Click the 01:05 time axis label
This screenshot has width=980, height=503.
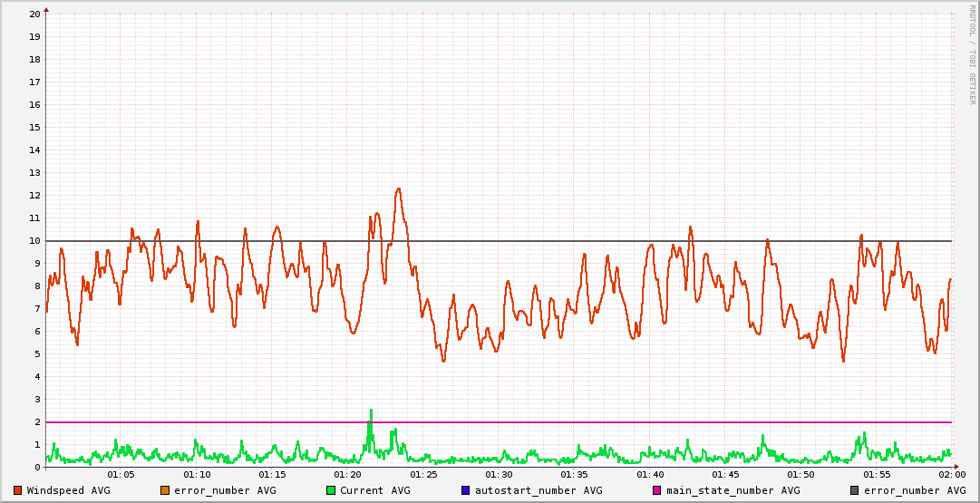(121, 474)
